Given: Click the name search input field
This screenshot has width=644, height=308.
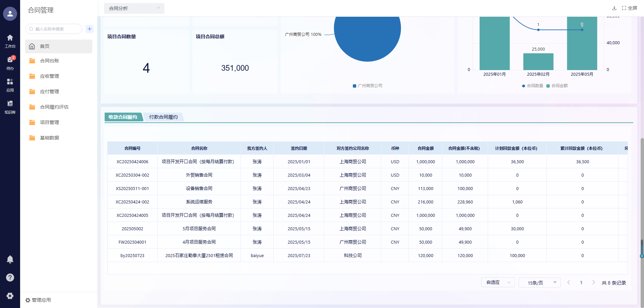Looking at the screenshot, I should tap(54, 29).
